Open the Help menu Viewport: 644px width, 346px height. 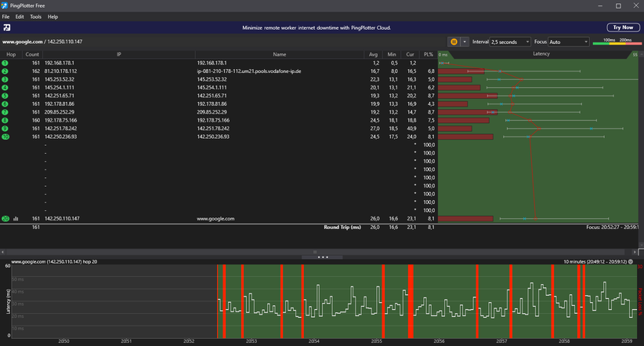[x=52, y=16]
